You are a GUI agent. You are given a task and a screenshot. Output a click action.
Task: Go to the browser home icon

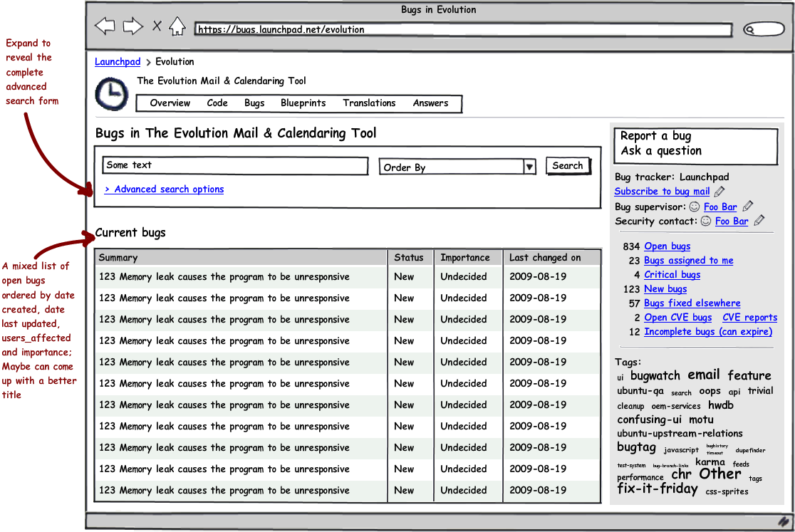177,27
